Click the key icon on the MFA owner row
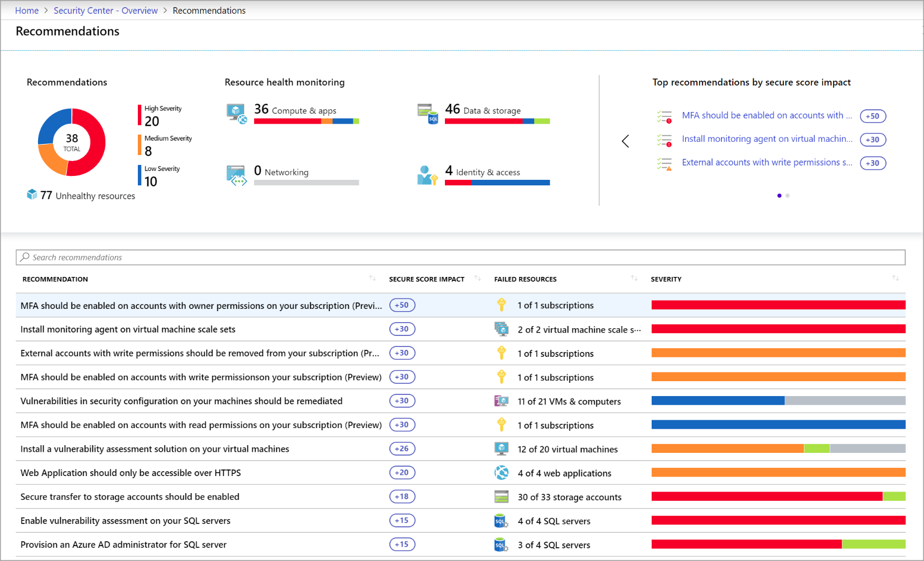Viewport: 924px width, 561px height. tap(502, 304)
